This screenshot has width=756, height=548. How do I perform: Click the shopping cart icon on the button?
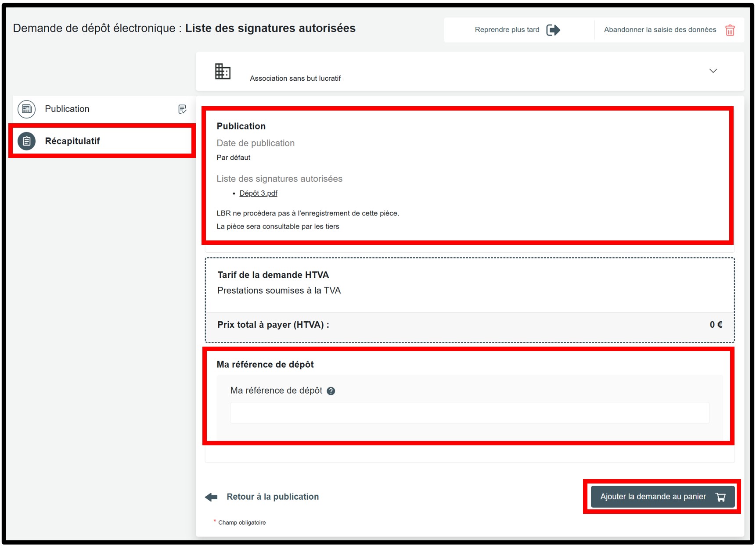[x=720, y=497]
